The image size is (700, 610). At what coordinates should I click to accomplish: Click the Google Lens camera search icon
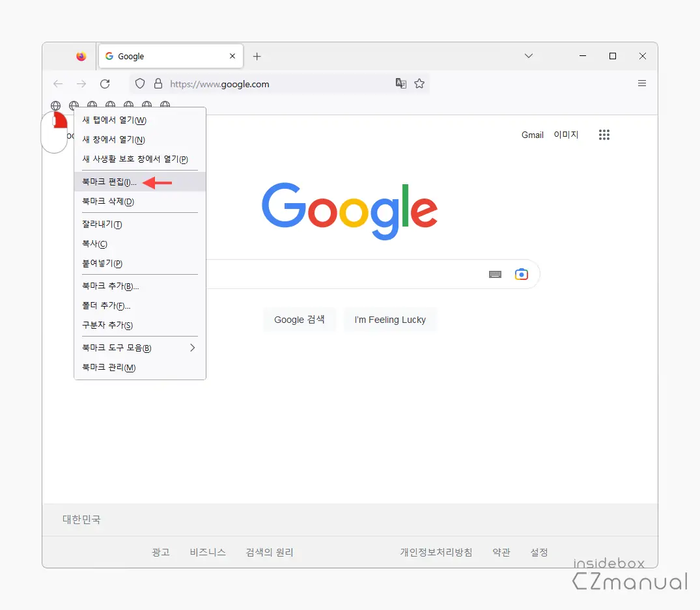point(521,274)
